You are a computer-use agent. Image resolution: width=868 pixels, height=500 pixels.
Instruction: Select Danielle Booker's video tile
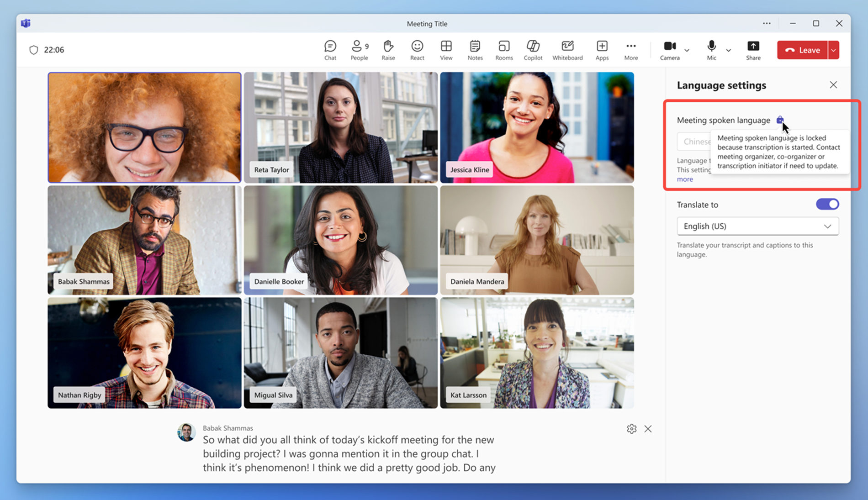coord(340,240)
